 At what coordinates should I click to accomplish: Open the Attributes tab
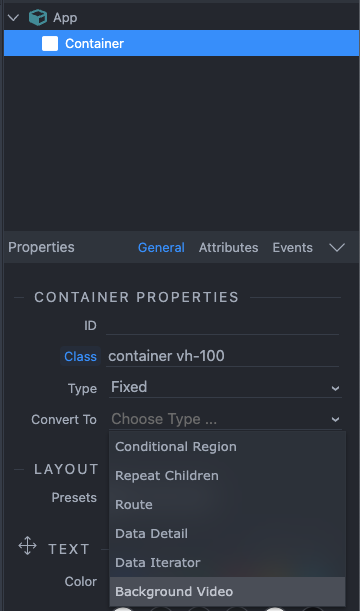(x=228, y=247)
